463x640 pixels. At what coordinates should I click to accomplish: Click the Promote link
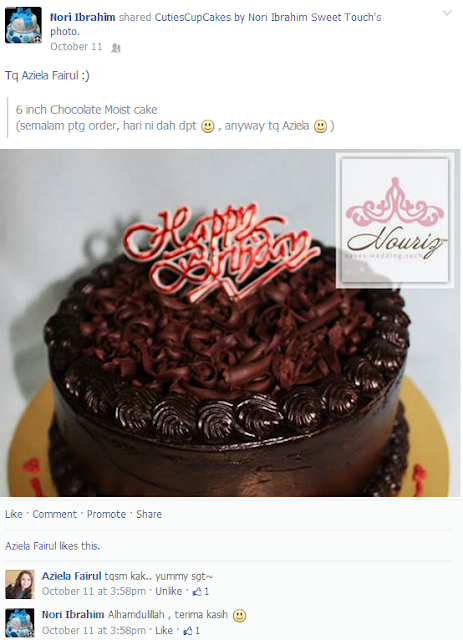pyautogui.click(x=106, y=514)
